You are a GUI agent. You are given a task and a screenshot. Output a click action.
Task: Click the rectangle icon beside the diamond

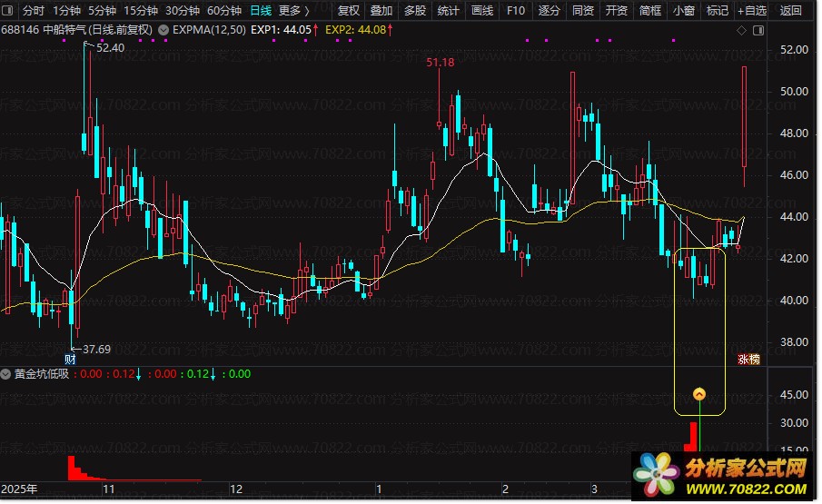pyautogui.click(x=758, y=30)
